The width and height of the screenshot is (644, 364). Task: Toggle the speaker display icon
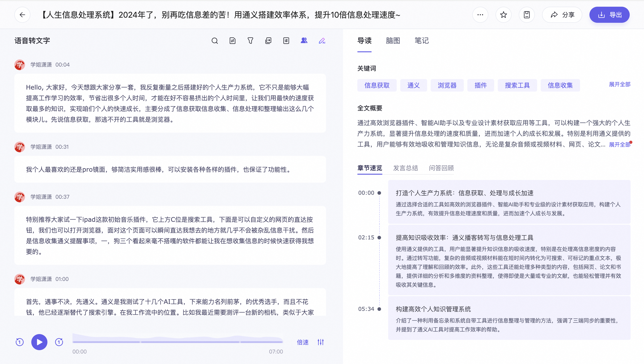pyautogui.click(x=304, y=40)
